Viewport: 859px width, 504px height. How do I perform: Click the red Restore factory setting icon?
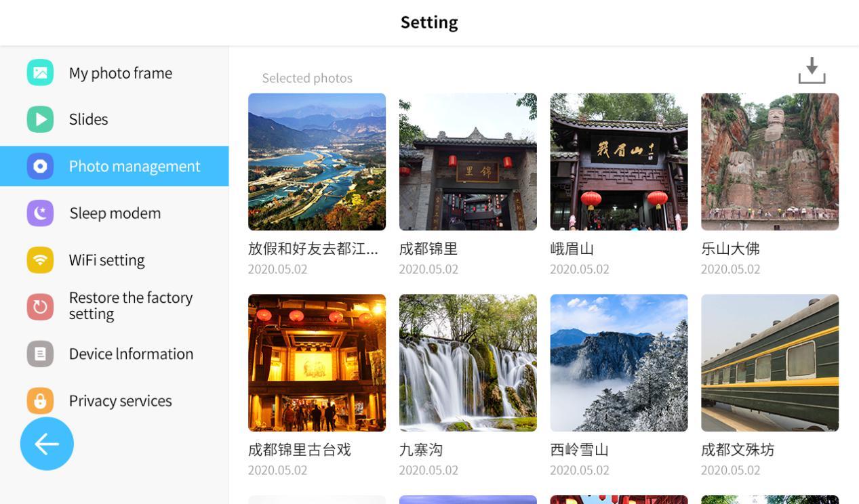pyautogui.click(x=40, y=307)
